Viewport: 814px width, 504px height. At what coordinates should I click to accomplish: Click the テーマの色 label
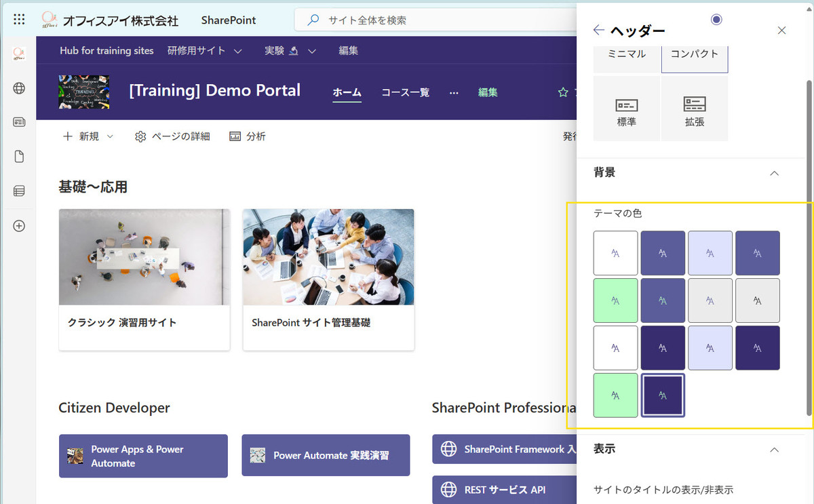click(617, 213)
